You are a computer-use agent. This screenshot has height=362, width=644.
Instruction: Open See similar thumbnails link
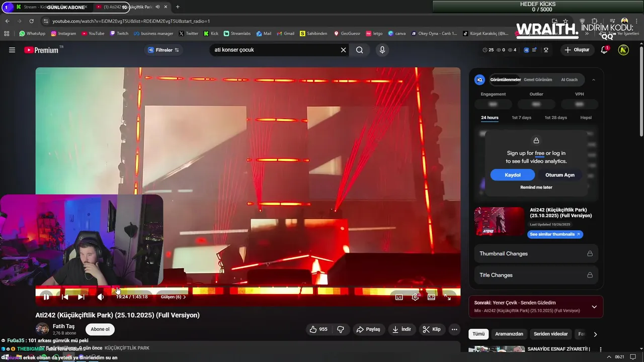555,234
